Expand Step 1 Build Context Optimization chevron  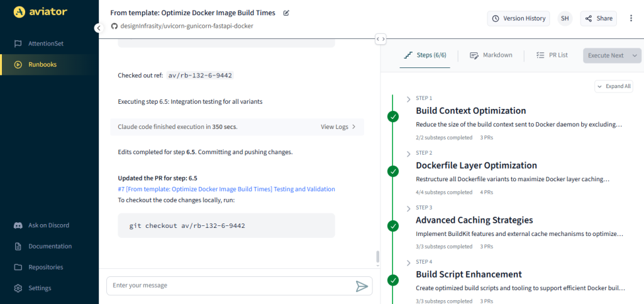point(409,99)
